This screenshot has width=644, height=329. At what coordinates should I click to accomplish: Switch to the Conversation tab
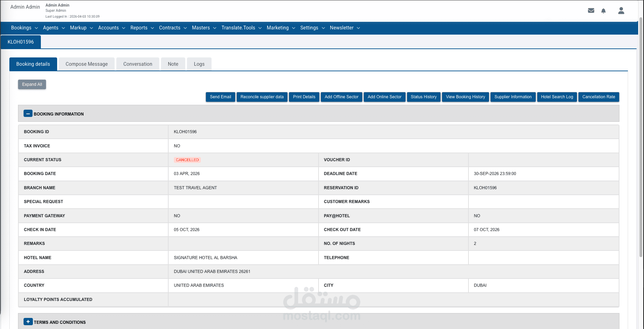[x=138, y=64]
